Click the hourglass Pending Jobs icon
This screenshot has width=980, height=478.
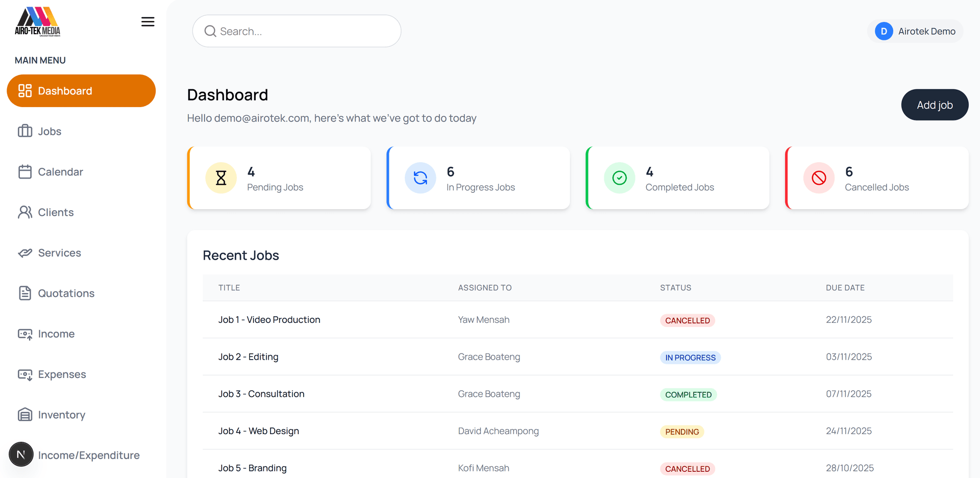point(221,178)
